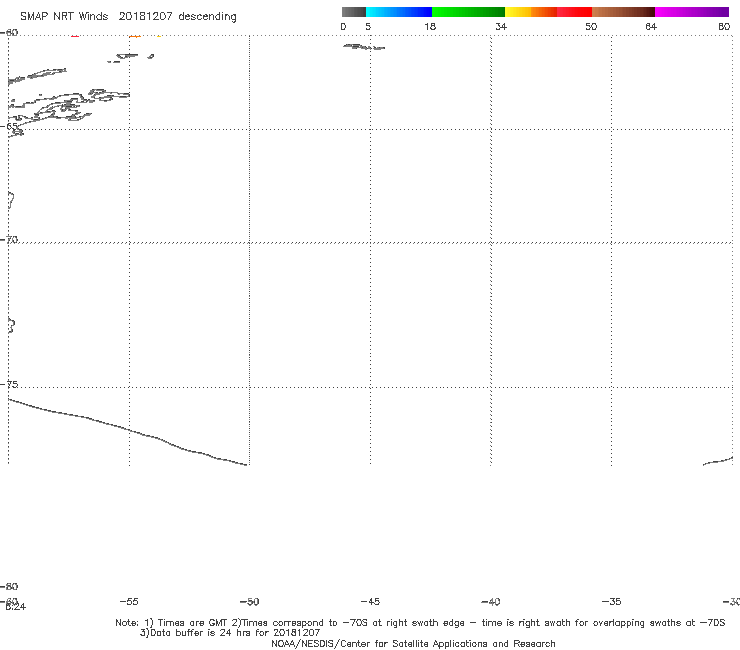Click the coastline curve below the -75 latitude line

click(128, 431)
